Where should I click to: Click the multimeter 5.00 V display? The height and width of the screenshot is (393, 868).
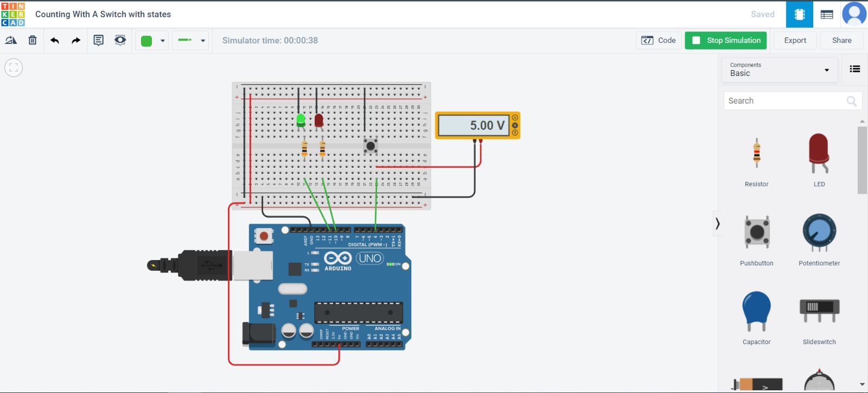[x=473, y=125]
